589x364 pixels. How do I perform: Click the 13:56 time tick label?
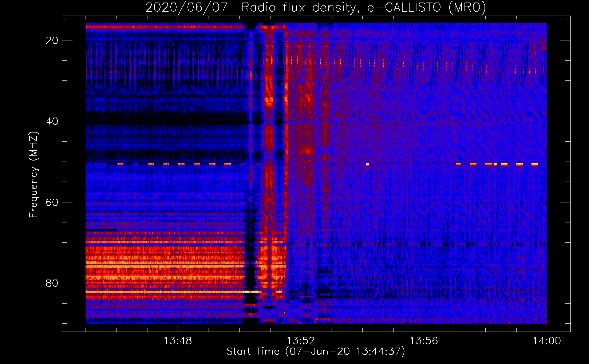[x=424, y=341]
